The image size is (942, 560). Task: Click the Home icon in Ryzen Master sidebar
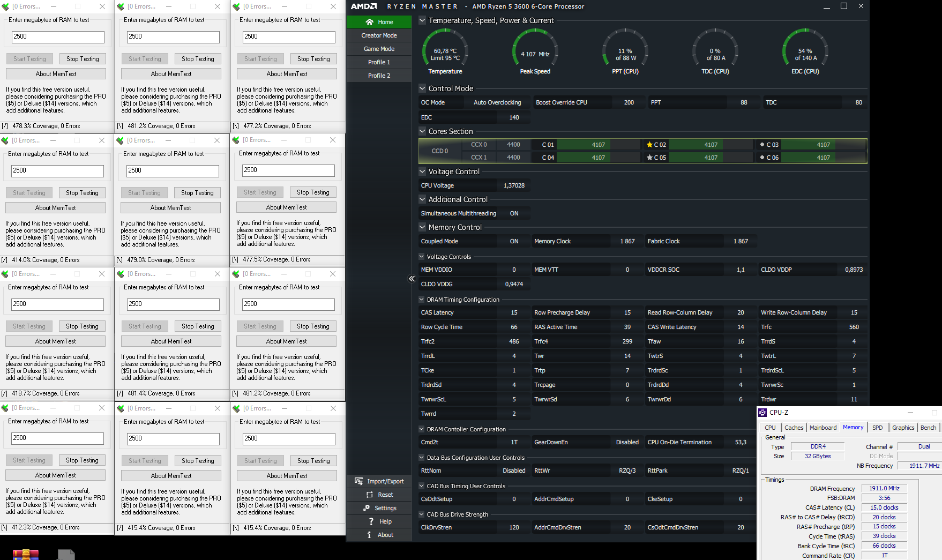pyautogui.click(x=369, y=22)
